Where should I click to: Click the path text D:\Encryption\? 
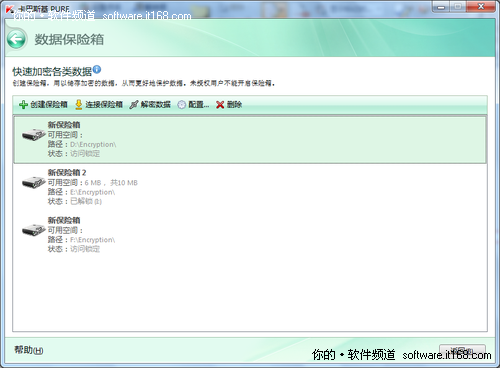tap(93, 144)
